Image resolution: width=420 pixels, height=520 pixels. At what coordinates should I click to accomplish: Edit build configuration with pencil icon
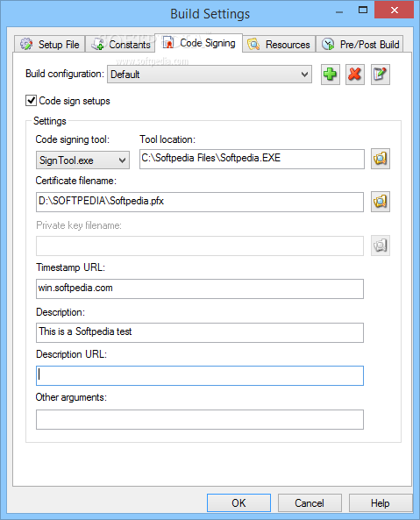click(x=381, y=75)
